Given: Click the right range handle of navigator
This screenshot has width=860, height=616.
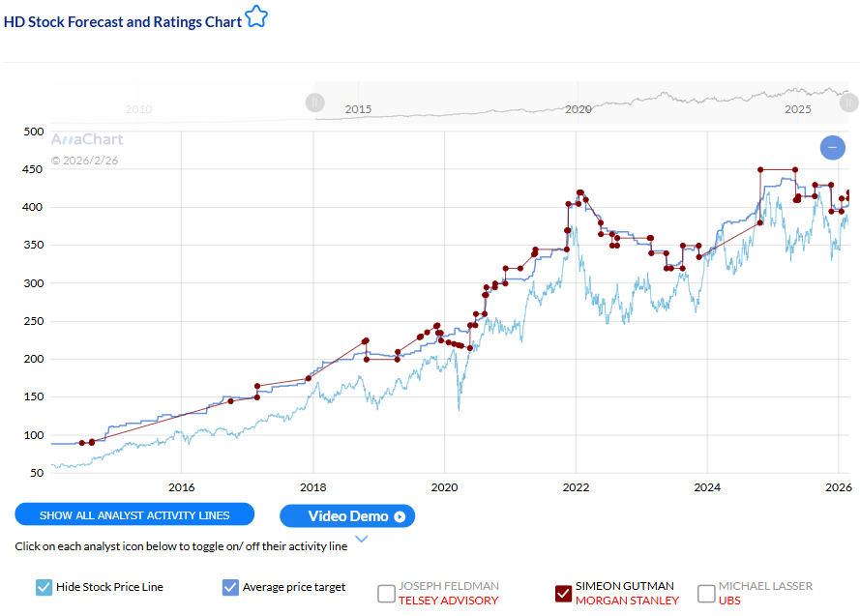Looking at the screenshot, I should pyautogui.click(x=848, y=103).
